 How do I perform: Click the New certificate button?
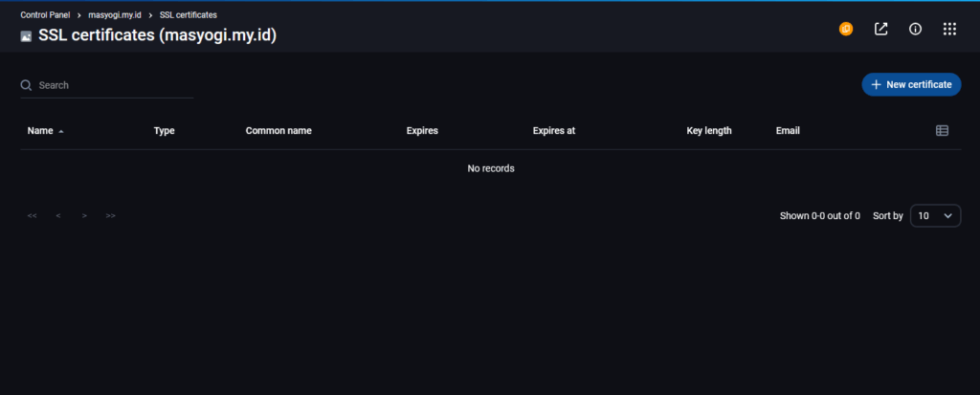click(x=911, y=84)
